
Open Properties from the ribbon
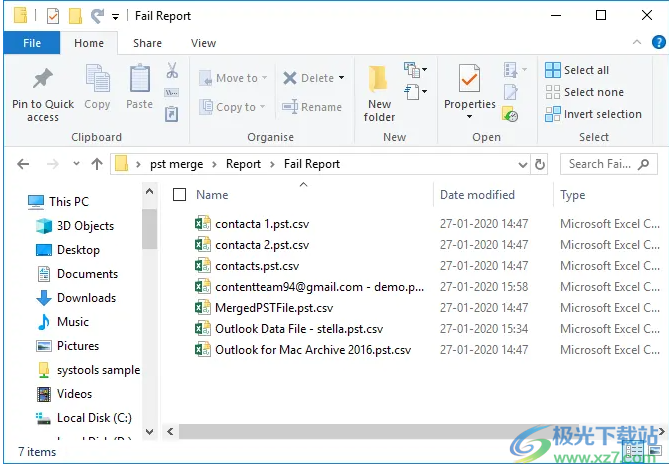click(469, 80)
